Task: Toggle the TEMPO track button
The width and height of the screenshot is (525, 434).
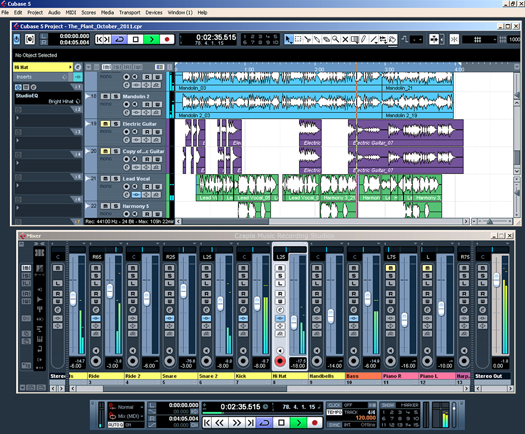Action: coord(334,412)
